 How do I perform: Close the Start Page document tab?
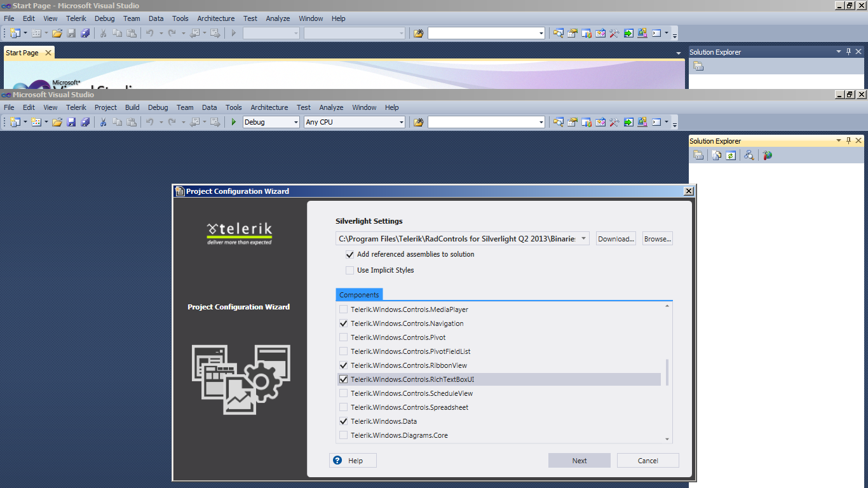click(x=48, y=53)
